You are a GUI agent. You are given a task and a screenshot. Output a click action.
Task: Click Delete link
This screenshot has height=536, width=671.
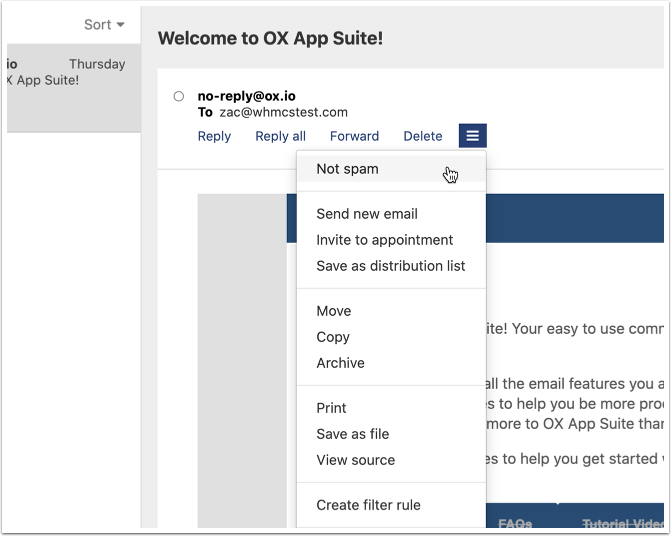[x=423, y=136]
